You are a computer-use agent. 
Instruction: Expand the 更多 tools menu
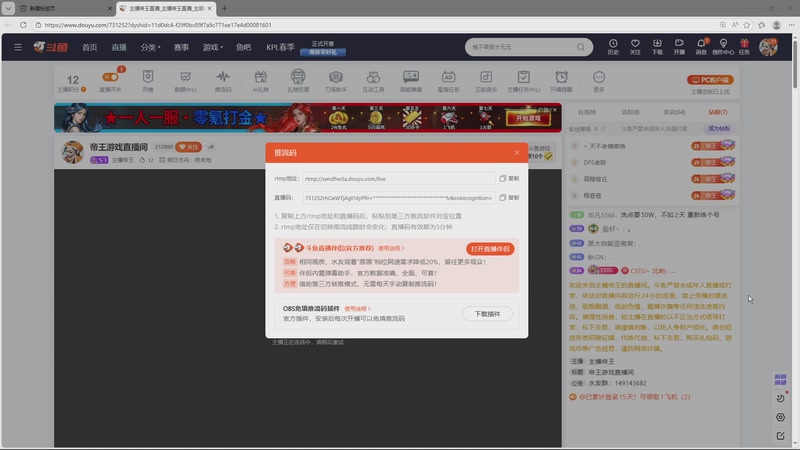click(599, 81)
